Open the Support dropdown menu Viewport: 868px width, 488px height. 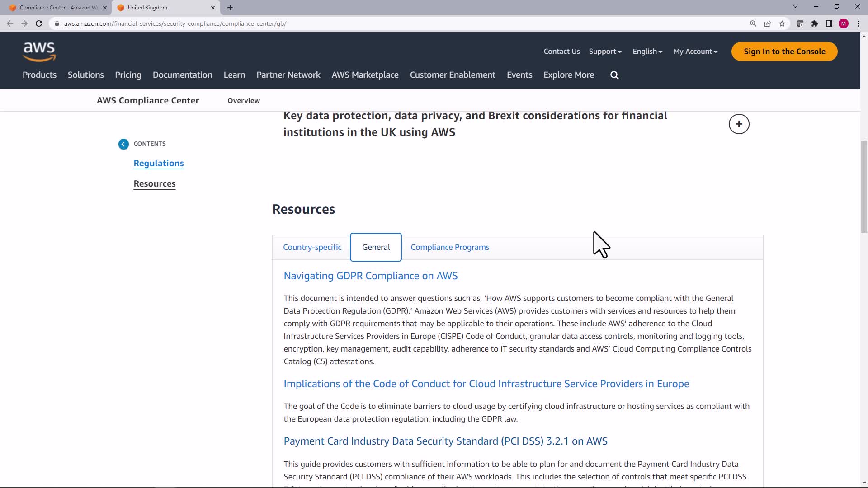(605, 52)
